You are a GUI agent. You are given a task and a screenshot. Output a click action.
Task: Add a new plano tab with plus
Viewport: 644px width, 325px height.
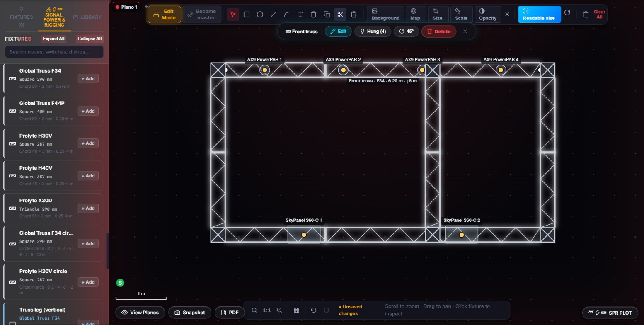(146, 7)
